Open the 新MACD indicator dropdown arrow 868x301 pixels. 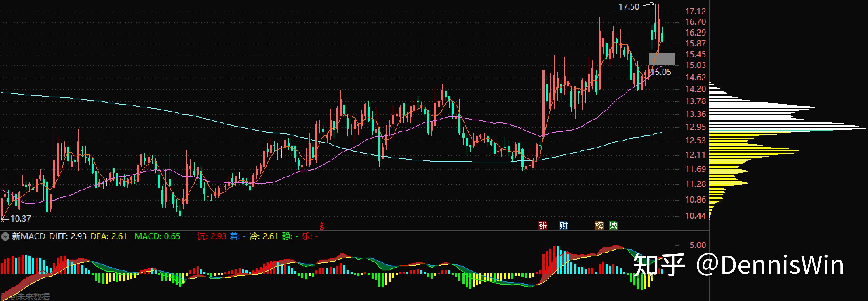(5, 236)
